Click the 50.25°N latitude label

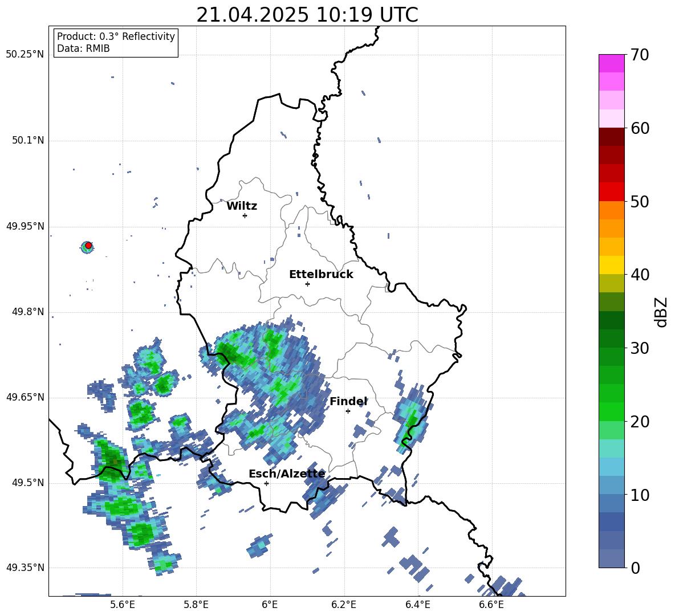pos(25,55)
